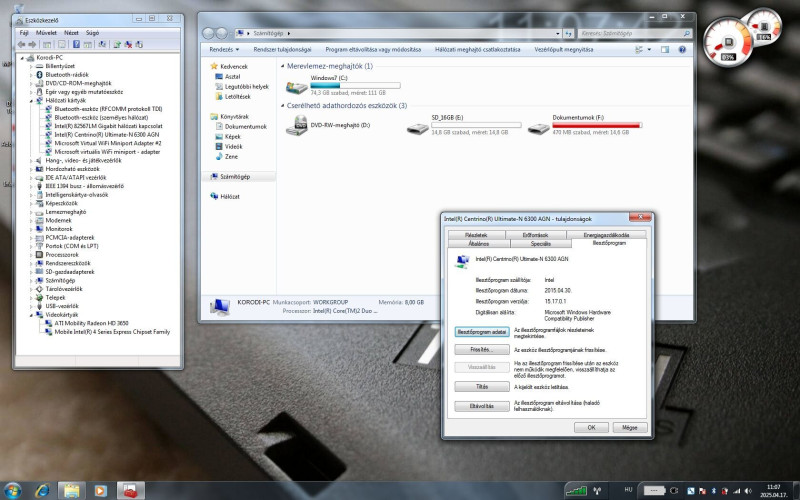The width and height of the screenshot is (800, 500).
Task: Click the Illesztőprogram adatai button
Action: click(482, 332)
